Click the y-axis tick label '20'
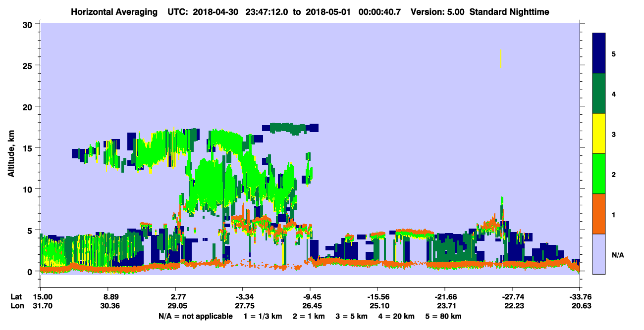 [28, 106]
